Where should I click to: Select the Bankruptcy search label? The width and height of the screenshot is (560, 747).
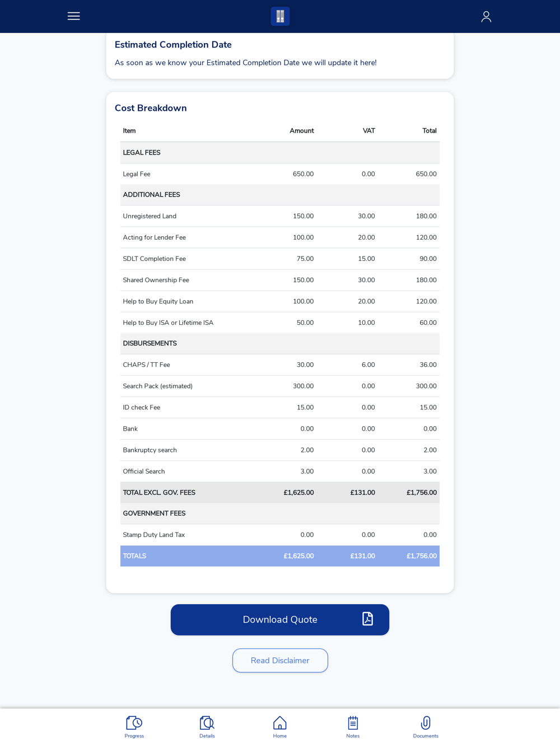[150, 450]
